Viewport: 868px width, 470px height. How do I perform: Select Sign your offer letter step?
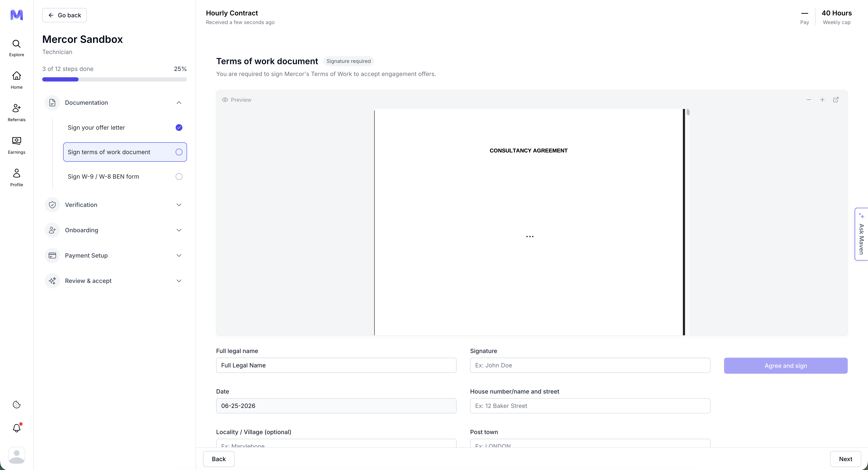pyautogui.click(x=125, y=128)
